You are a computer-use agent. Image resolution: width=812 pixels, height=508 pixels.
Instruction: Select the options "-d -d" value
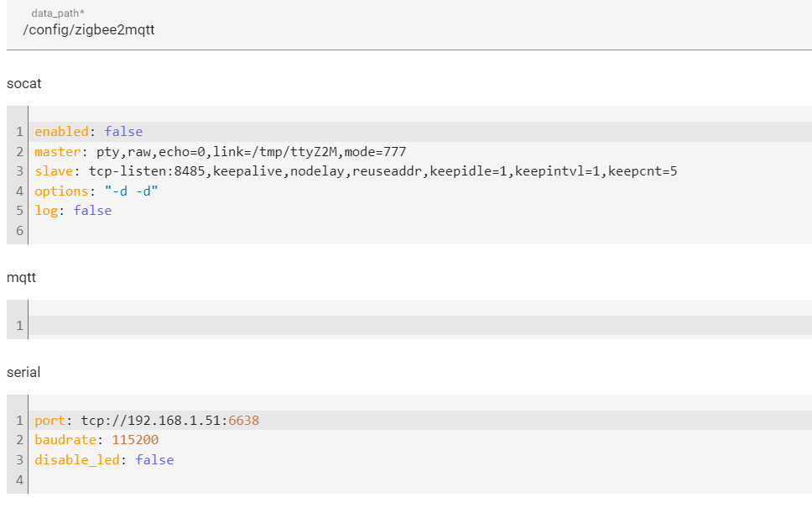click(x=131, y=191)
